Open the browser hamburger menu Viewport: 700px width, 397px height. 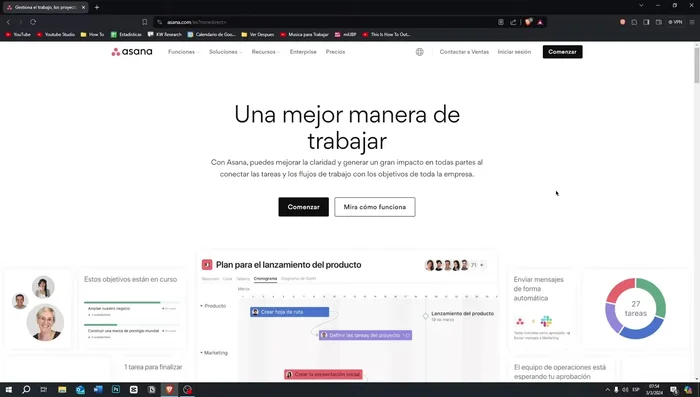pyautogui.click(x=692, y=22)
